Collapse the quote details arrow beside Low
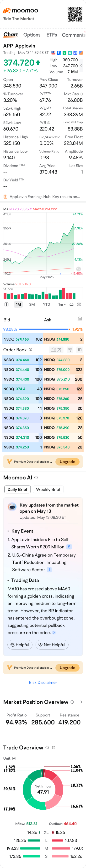Screen dimensions: 86x868 pos(81,66)
